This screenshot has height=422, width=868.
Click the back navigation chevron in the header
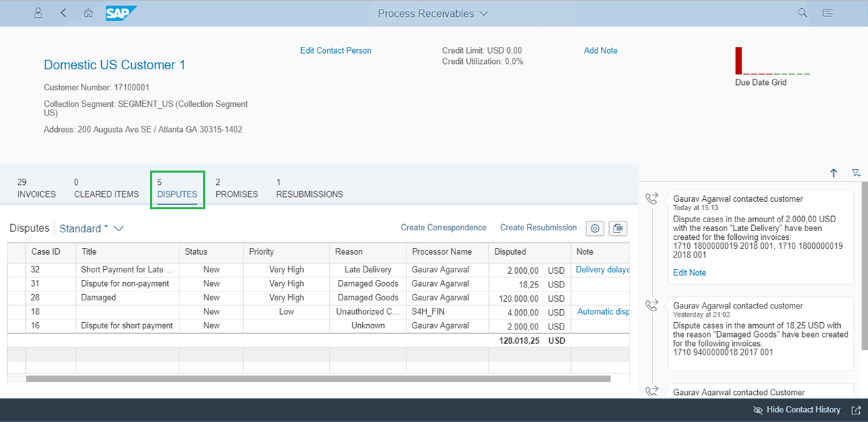pyautogui.click(x=63, y=12)
